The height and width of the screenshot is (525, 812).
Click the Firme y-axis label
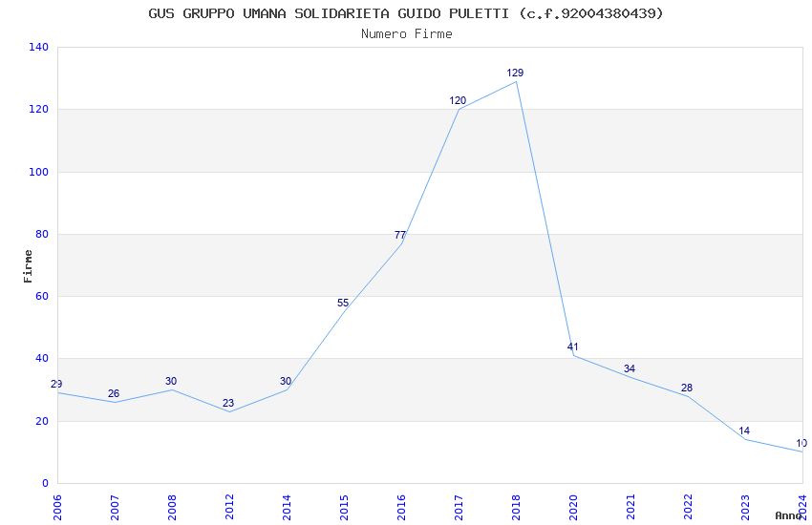tap(28, 266)
